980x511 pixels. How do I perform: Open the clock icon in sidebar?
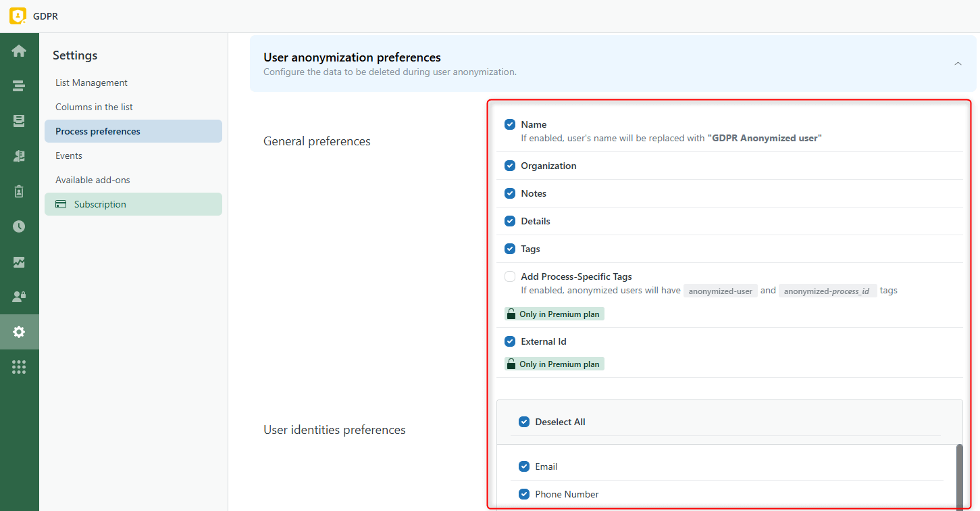(x=19, y=226)
